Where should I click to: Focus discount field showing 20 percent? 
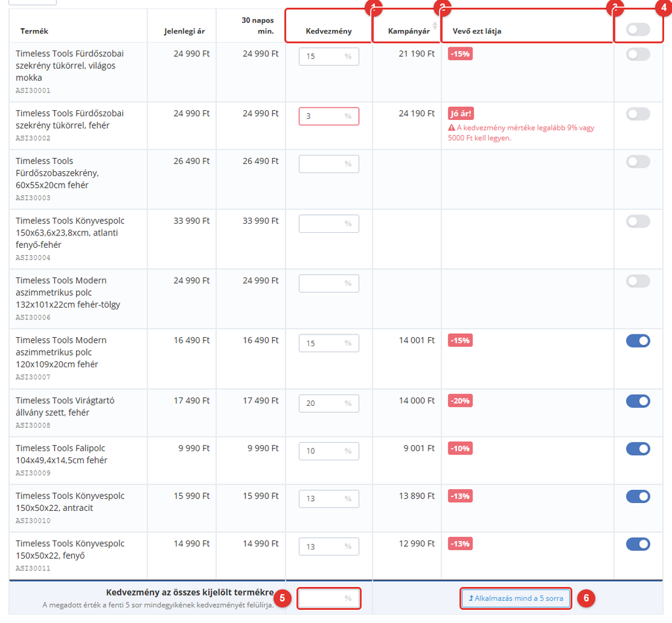pos(329,403)
